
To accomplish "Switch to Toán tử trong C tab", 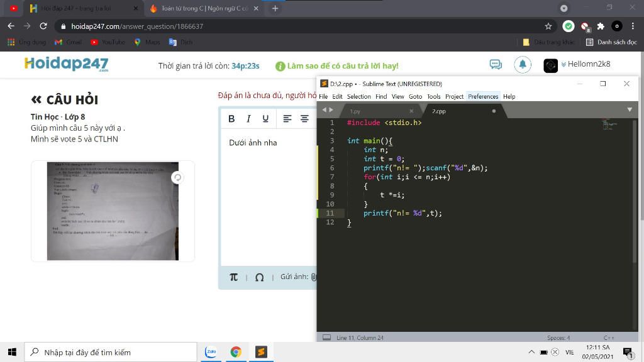I will (x=204, y=8).
